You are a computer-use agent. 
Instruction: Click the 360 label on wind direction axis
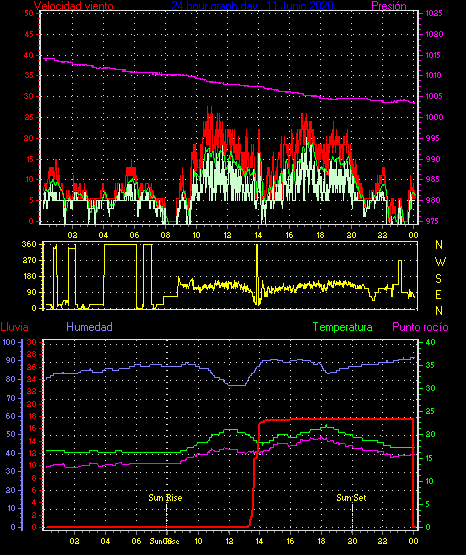tap(29, 244)
